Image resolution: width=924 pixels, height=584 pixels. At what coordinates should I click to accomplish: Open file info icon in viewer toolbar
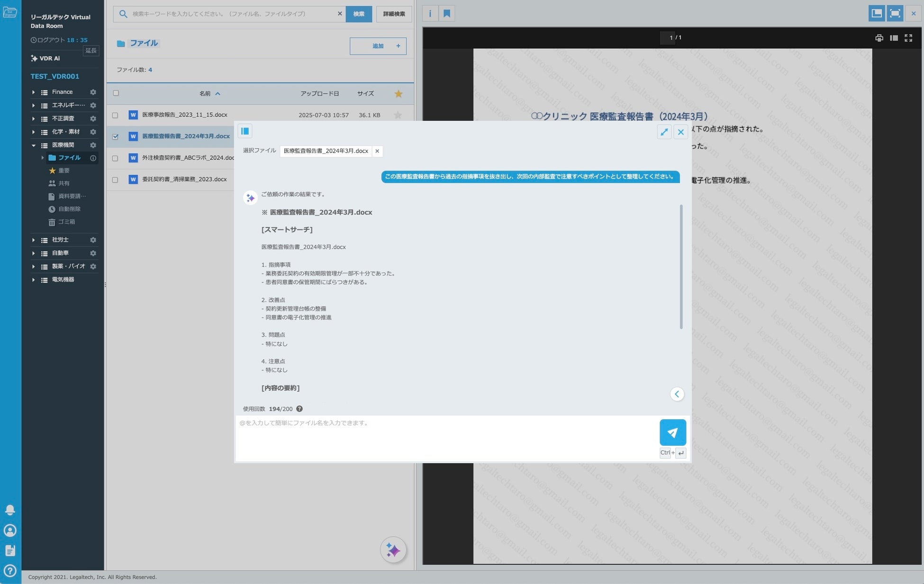point(430,13)
